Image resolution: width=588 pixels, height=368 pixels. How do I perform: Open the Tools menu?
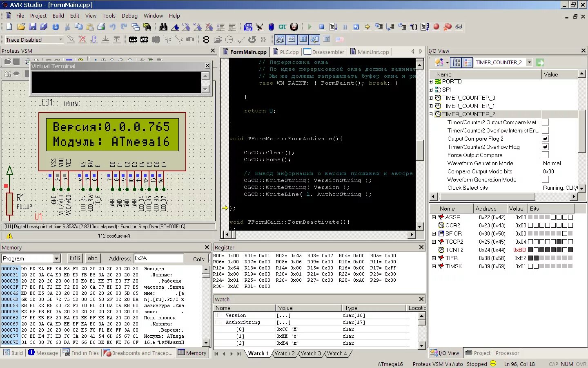pyautogui.click(x=109, y=16)
